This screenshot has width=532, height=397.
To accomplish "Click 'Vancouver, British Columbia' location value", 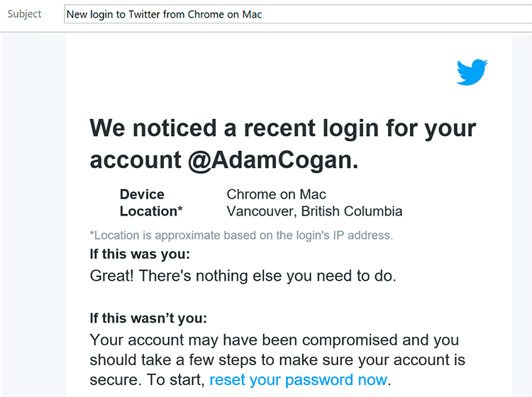I will pyautogui.click(x=314, y=211).
